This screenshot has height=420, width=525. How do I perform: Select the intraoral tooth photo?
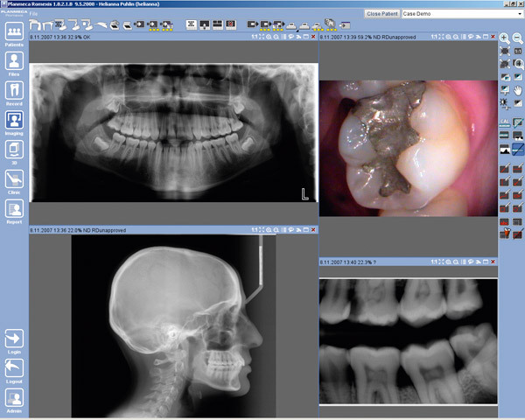tap(408, 148)
